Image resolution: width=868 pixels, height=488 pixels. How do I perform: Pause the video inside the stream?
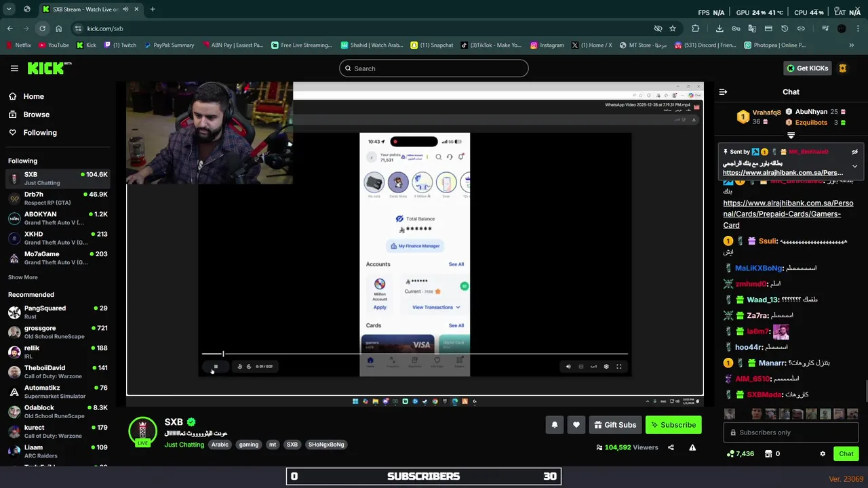click(216, 367)
